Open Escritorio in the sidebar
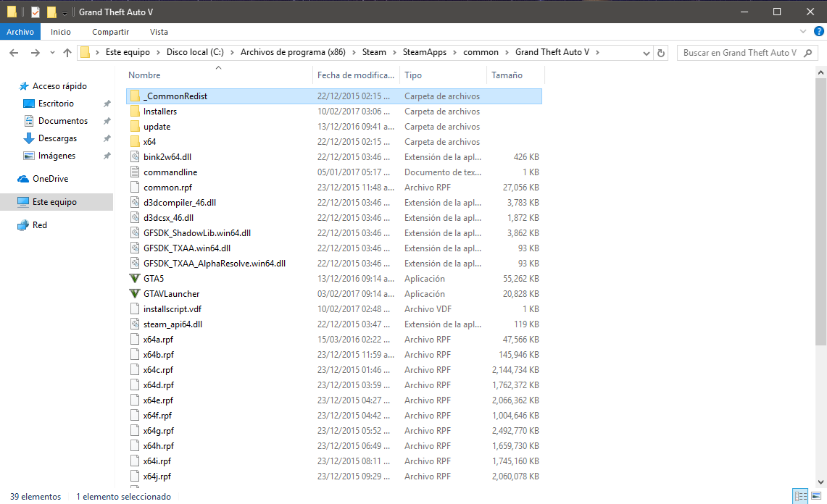The height and width of the screenshot is (504, 827). click(x=56, y=104)
